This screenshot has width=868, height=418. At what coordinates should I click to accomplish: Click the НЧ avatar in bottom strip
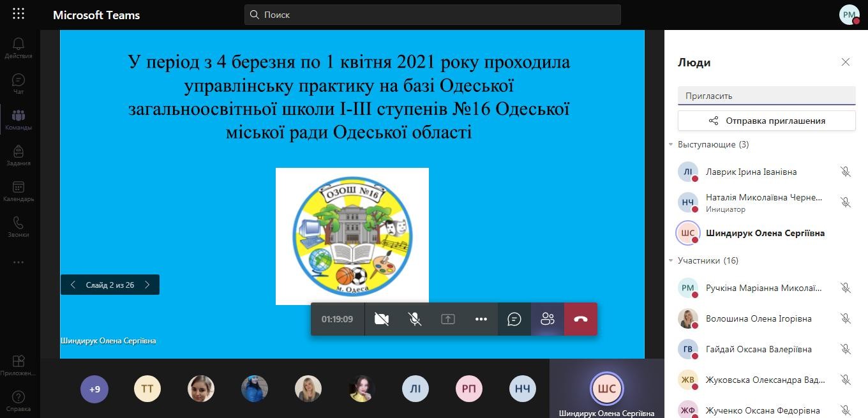click(523, 389)
